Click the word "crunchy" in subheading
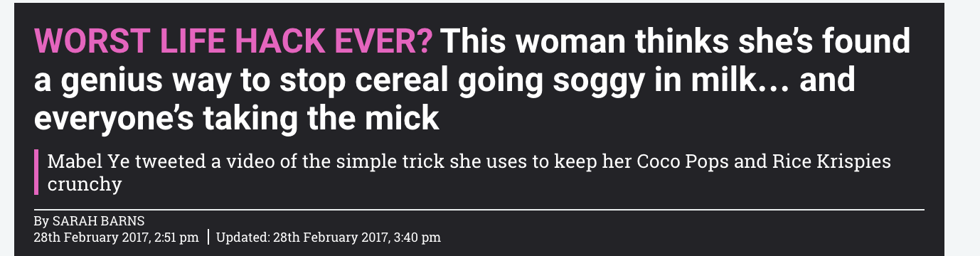Image resolution: width=980 pixels, height=256 pixels. click(x=85, y=185)
